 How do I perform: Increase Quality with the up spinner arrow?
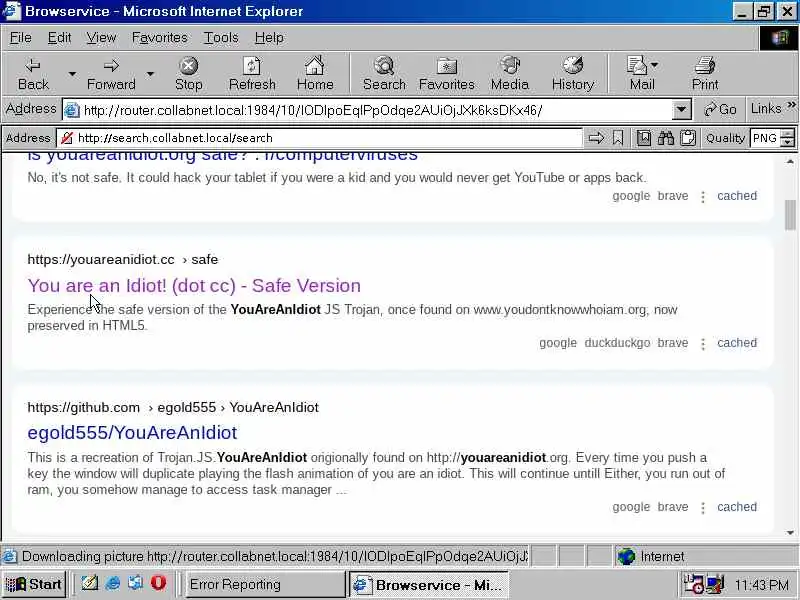pyautogui.click(x=788, y=134)
